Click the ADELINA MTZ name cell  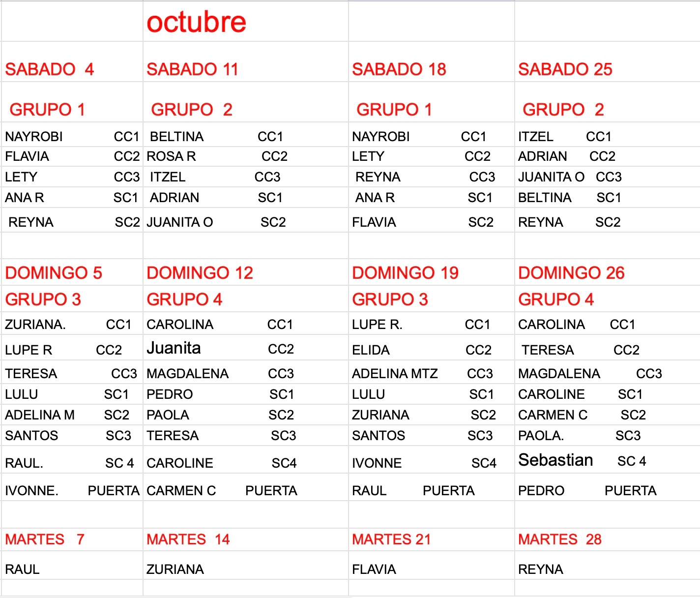click(x=395, y=374)
